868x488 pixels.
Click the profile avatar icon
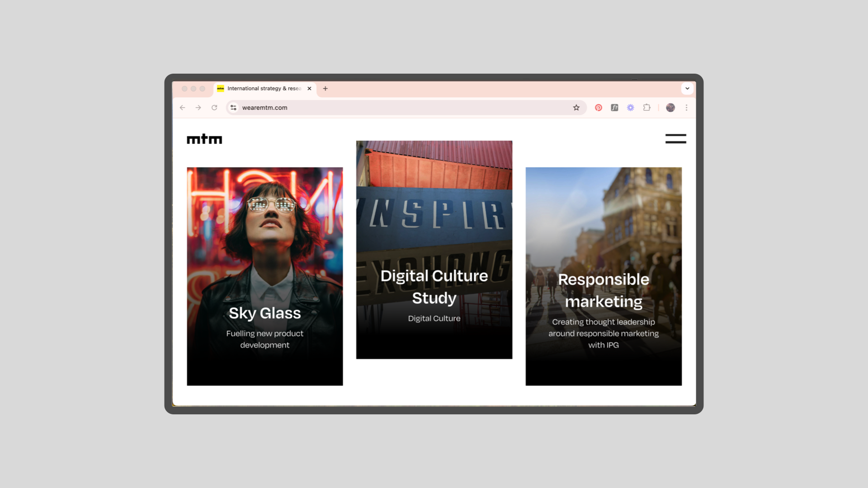coord(670,108)
